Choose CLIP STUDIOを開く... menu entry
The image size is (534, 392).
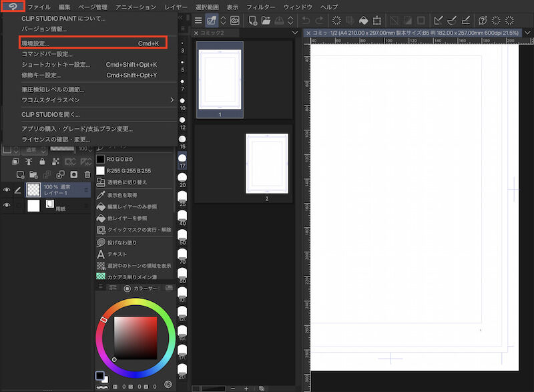(51, 114)
